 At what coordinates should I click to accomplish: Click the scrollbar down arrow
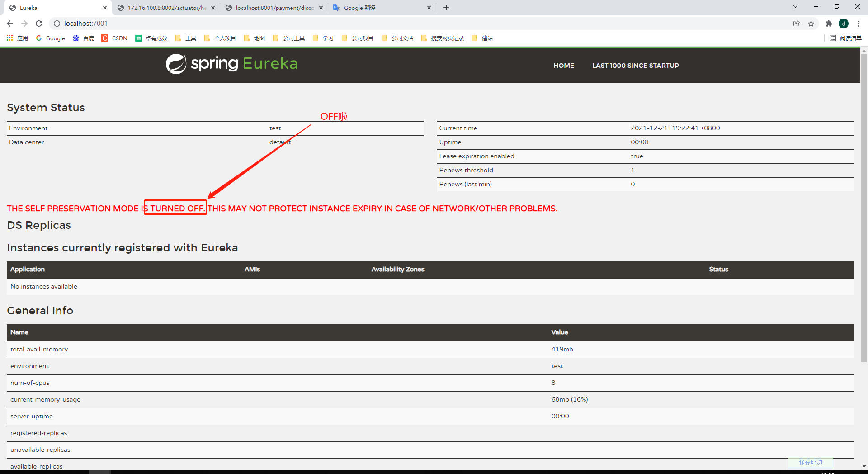(864, 466)
